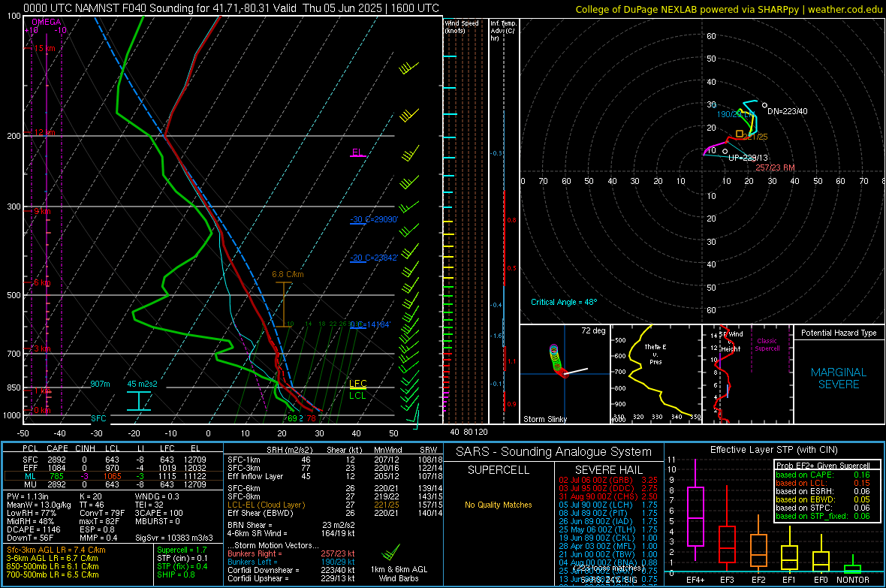Click the 72 deg label
This screenshot has height=588, width=886.
click(593, 330)
